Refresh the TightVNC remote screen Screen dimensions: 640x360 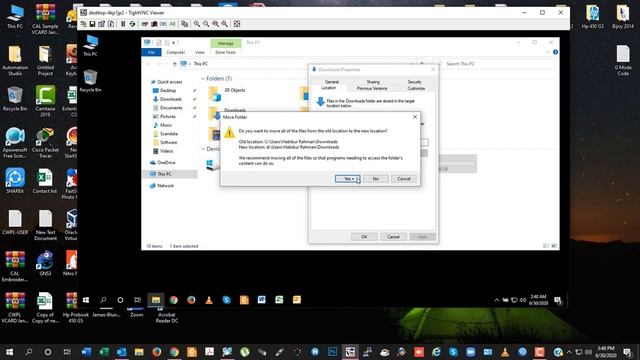click(132, 24)
